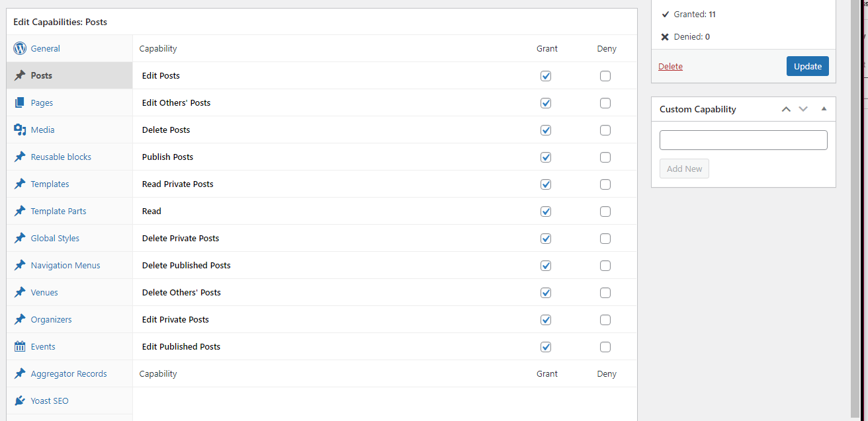The height and width of the screenshot is (421, 868).
Task: Click the pin icon beside Aggregator Records
Action: pos(20,373)
